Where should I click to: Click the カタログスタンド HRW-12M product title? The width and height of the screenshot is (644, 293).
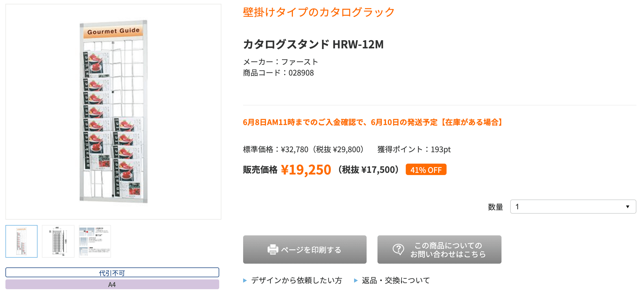tap(313, 44)
